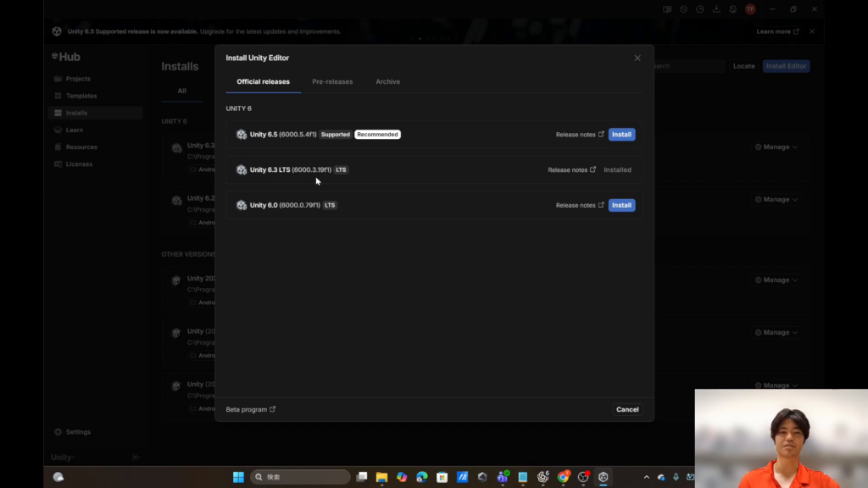Dismiss the Unity 6.5 upgrade banner

pyautogui.click(x=812, y=31)
